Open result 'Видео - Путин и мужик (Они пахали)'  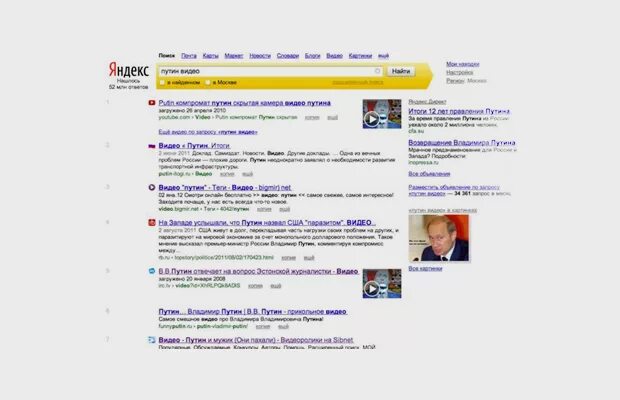coord(256,340)
